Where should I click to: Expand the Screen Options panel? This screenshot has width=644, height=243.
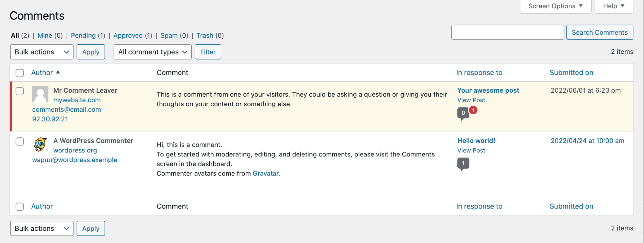pyautogui.click(x=555, y=6)
